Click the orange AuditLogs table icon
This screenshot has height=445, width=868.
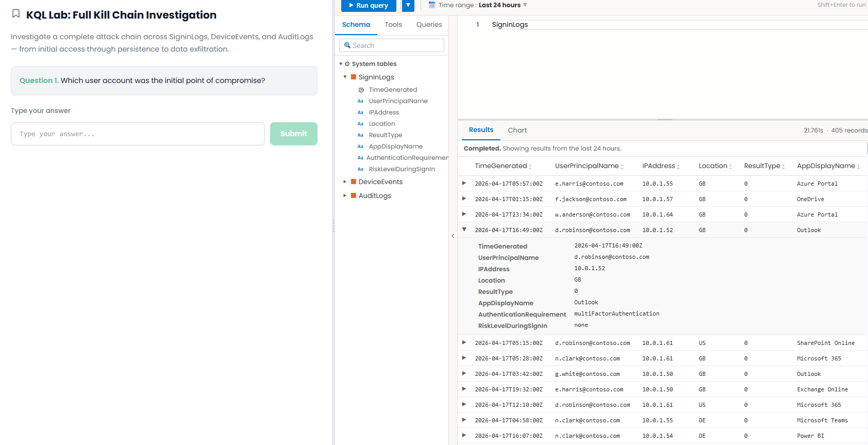tap(354, 195)
